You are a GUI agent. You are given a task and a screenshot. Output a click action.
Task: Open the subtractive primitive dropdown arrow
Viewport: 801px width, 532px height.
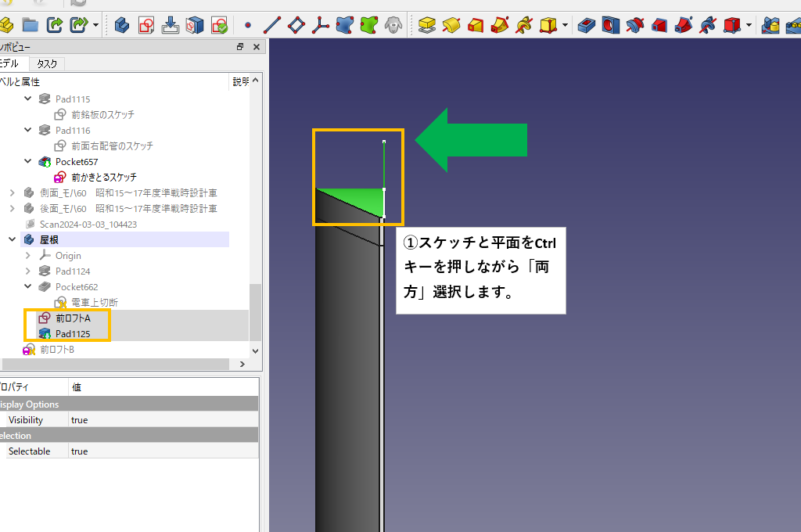click(x=749, y=26)
